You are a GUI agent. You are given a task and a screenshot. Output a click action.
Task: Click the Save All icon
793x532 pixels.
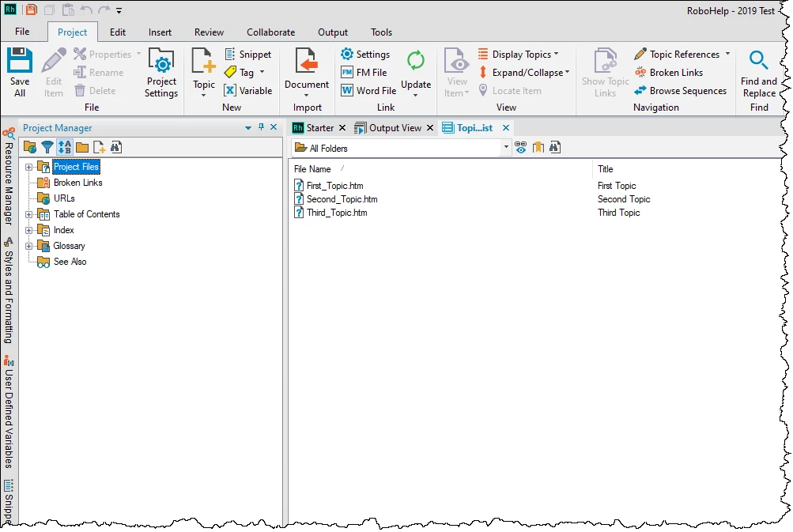20,61
